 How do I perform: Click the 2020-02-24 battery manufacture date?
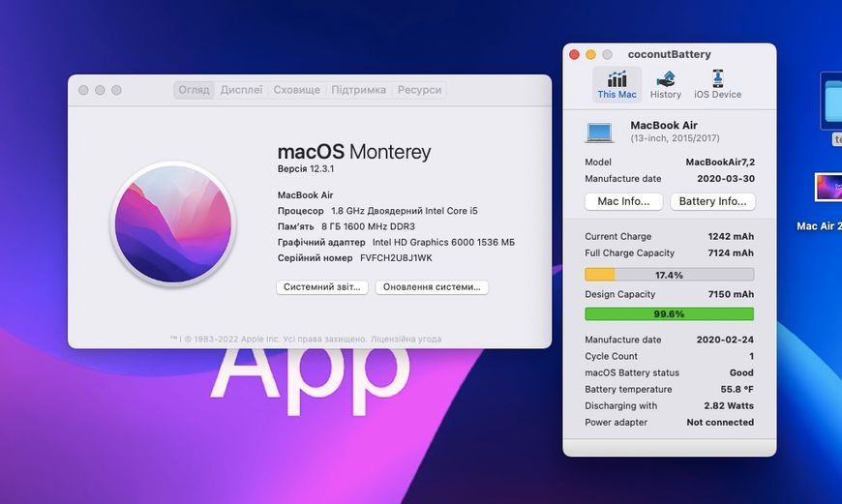tap(725, 340)
